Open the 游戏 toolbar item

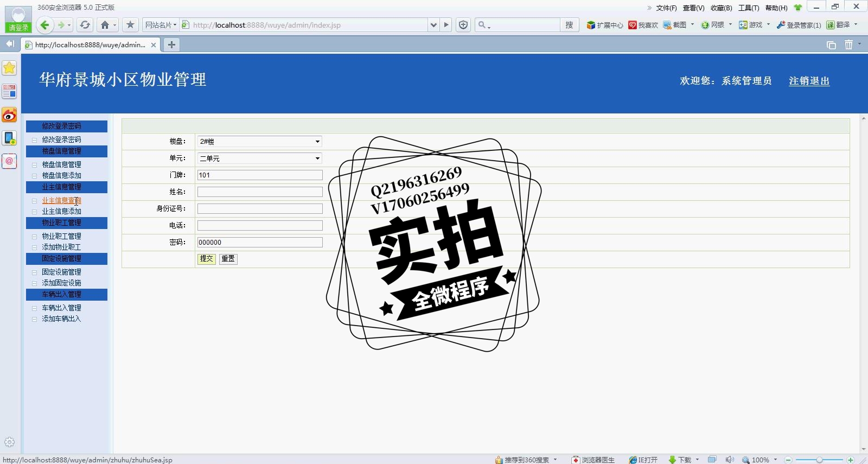coord(751,25)
